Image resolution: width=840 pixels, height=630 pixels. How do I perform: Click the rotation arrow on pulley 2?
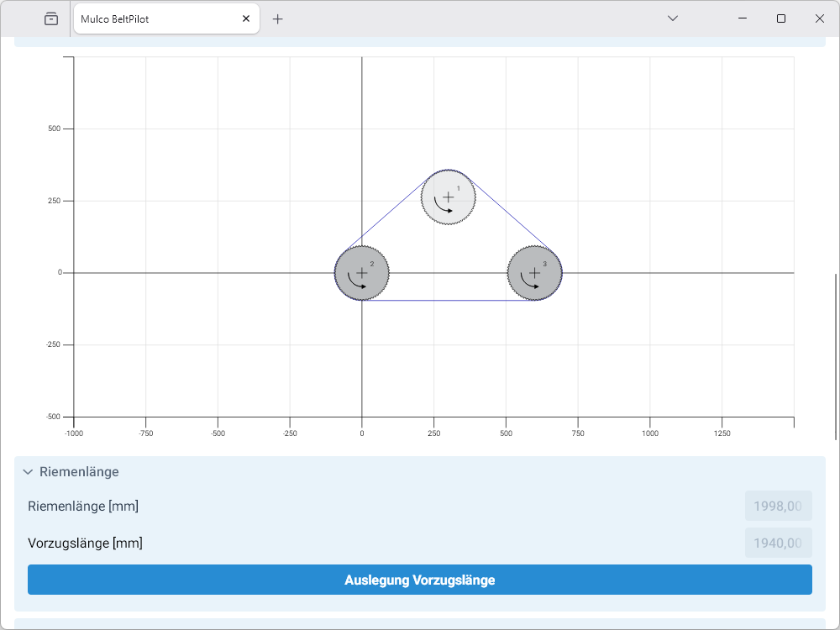(x=354, y=282)
